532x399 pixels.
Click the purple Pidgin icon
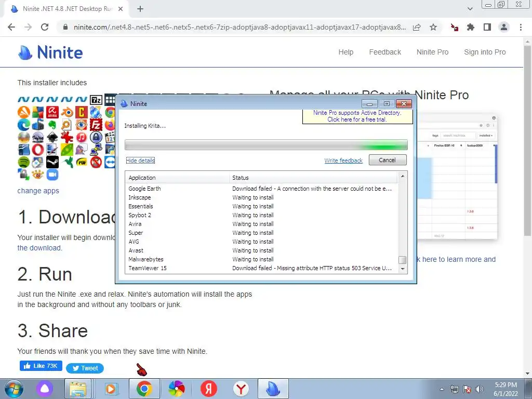(x=82, y=150)
